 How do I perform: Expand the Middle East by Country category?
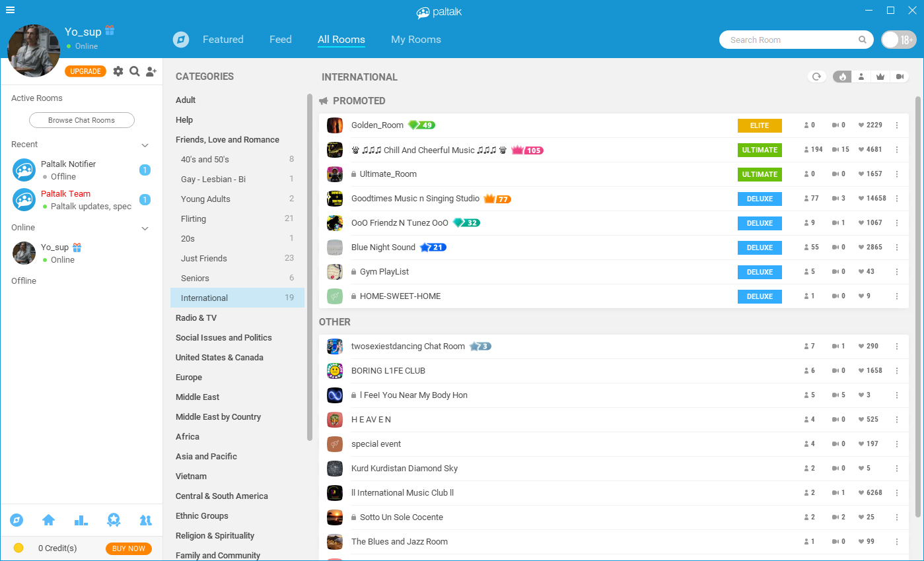pos(218,417)
